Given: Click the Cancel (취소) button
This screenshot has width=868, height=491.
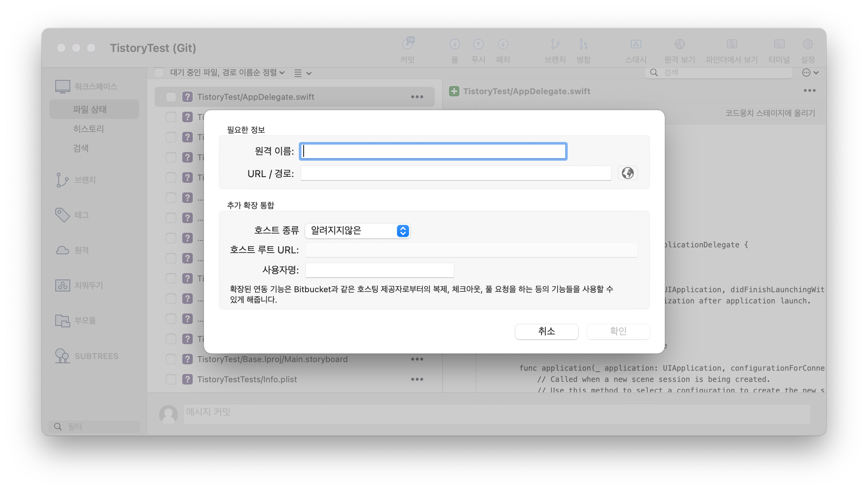Looking at the screenshot, I should [546, 331].
